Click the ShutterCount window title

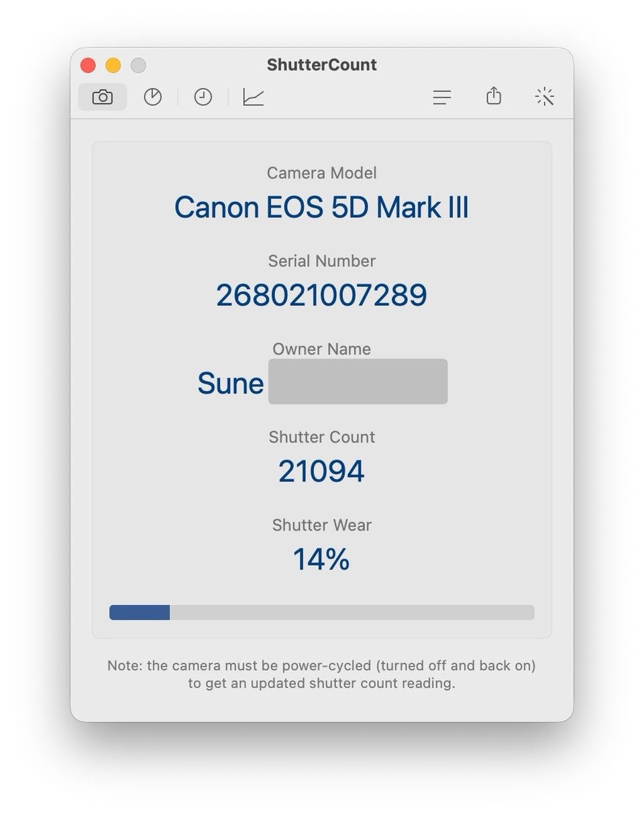click(321, 65)
